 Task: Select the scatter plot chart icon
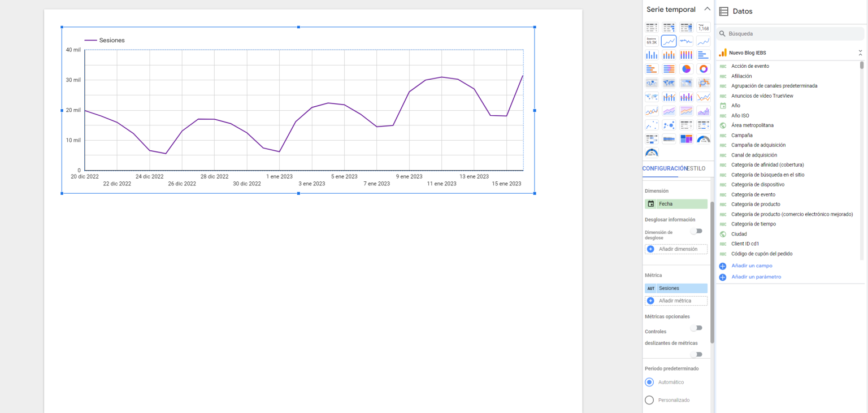[652, 125]
